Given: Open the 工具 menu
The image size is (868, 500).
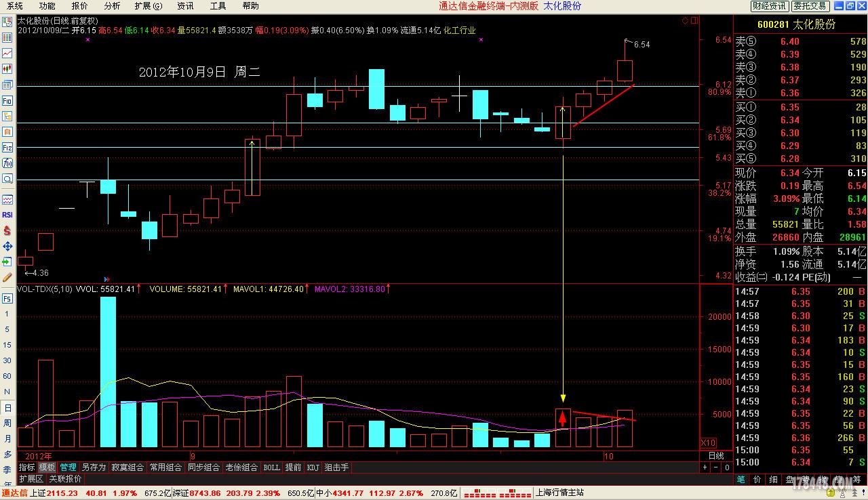Looking at the screenshot, I should point(218,6).
